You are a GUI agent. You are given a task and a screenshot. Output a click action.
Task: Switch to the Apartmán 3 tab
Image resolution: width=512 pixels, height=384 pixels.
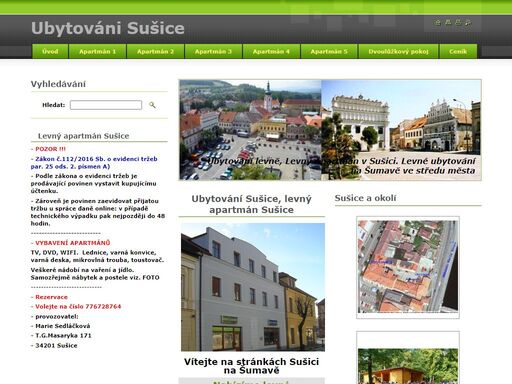[x=213, y=51]
